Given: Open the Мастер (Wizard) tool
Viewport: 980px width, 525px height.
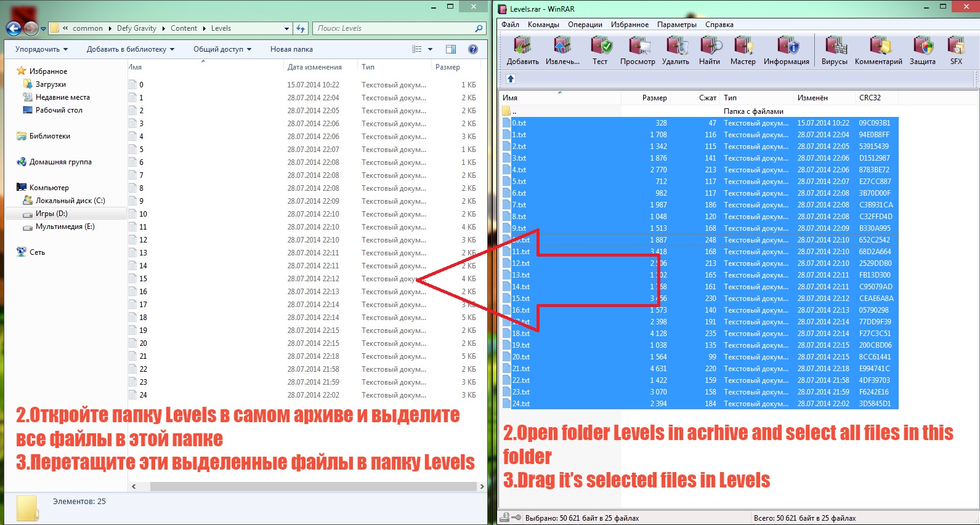Looking at the screenshot, I should 743,50.
